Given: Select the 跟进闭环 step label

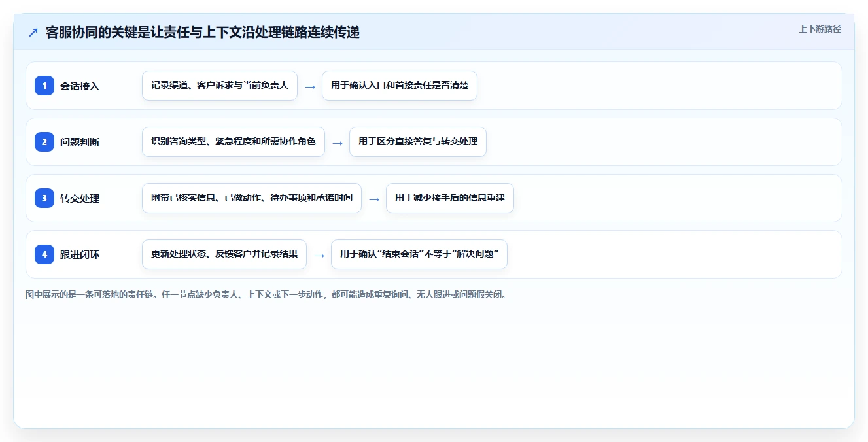Looking at the screenshot, I should coord(80,254).
